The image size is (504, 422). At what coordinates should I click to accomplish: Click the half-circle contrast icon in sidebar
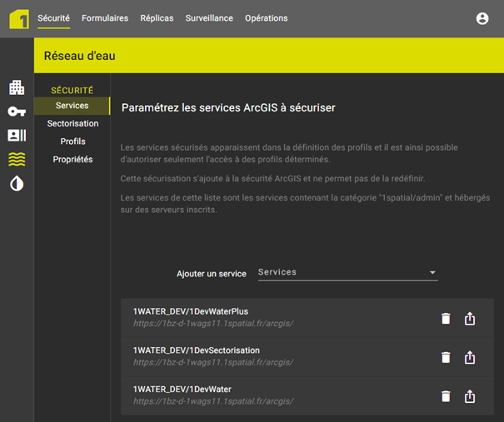pos(17,184)
